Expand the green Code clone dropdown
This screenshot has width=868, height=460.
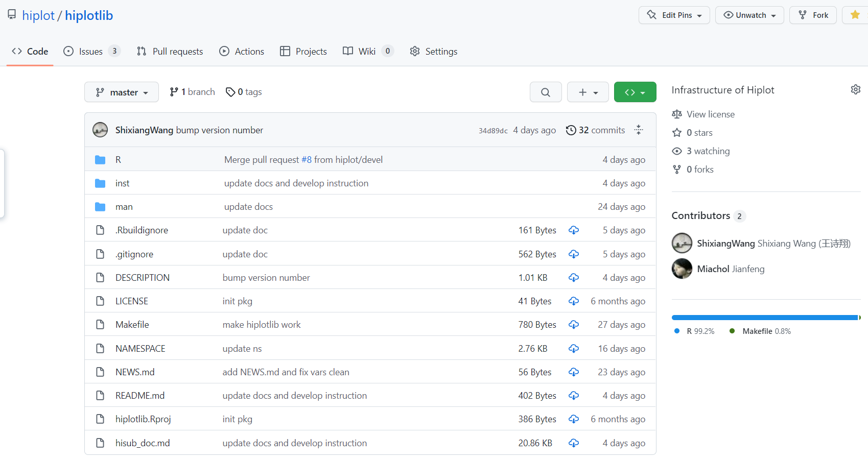(x=635, y=92)
